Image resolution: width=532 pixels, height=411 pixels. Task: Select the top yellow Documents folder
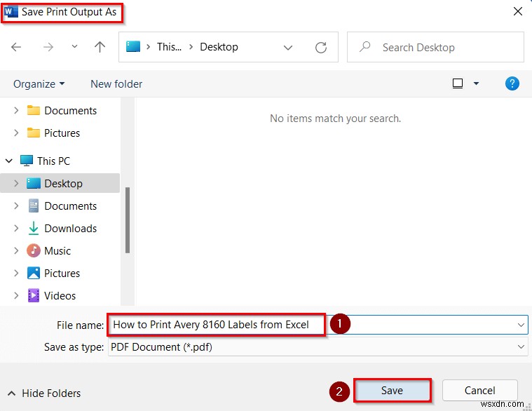click(x=70, y=111)
